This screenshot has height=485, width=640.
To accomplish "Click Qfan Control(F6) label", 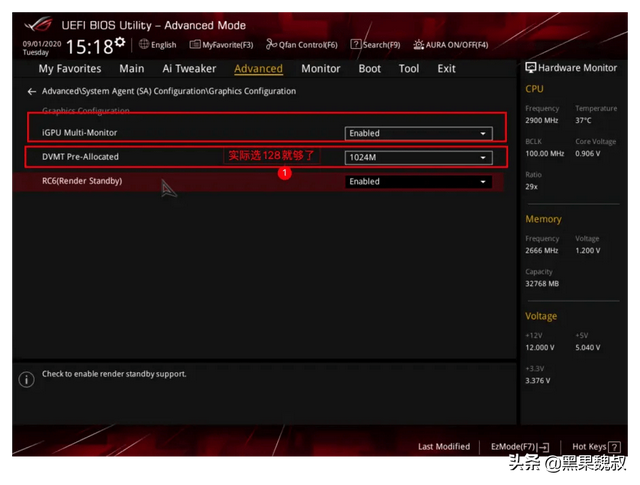I will point(308,45).
